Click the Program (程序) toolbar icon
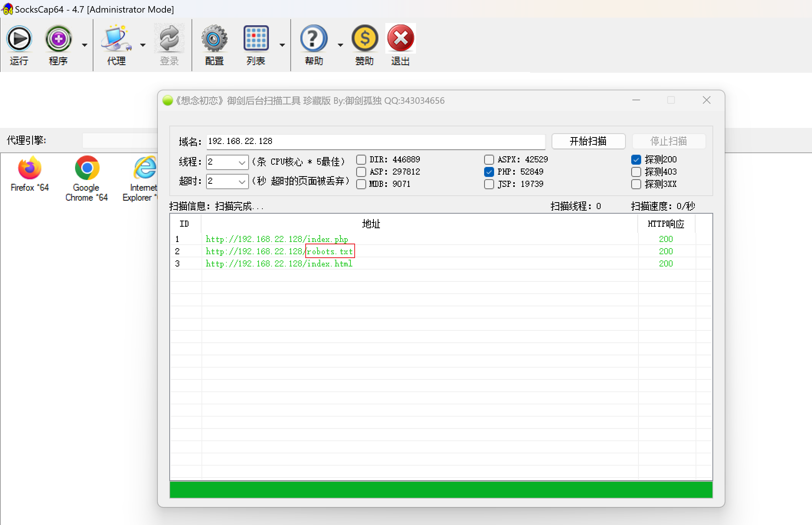 (x=58, y=39)
